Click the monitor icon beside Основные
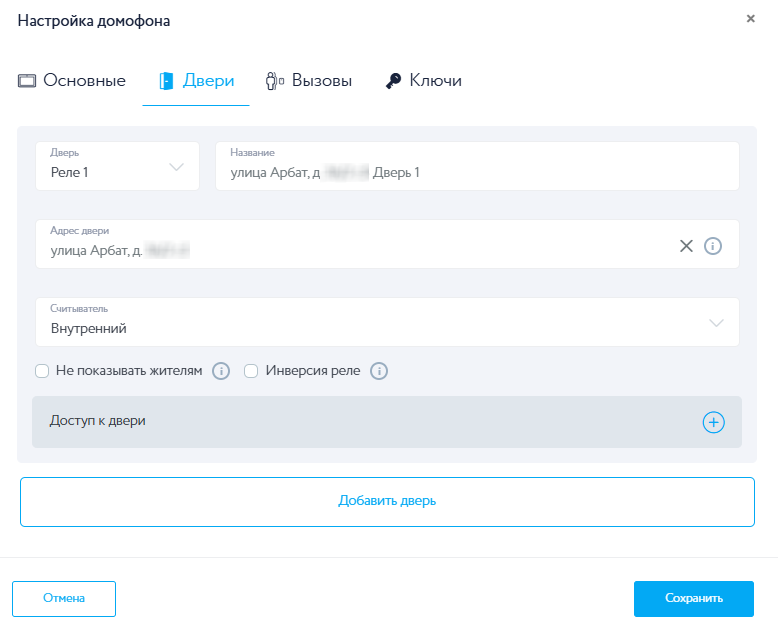The image size is (778, 631). click(x=27, y=81)
